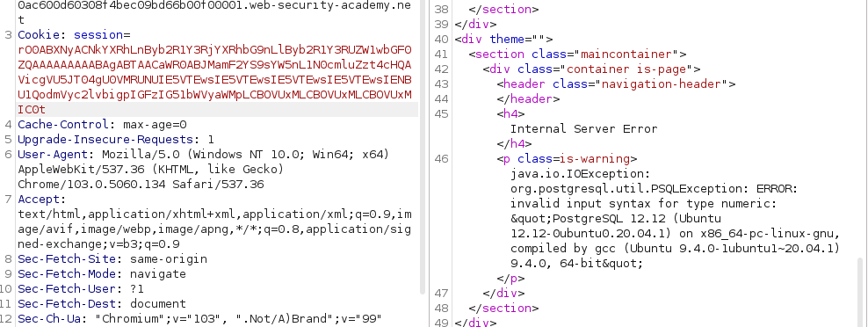Screen dimensions: 868x327
Task: Click the '<div theme="">' tag on line 40
Action: 503,40
